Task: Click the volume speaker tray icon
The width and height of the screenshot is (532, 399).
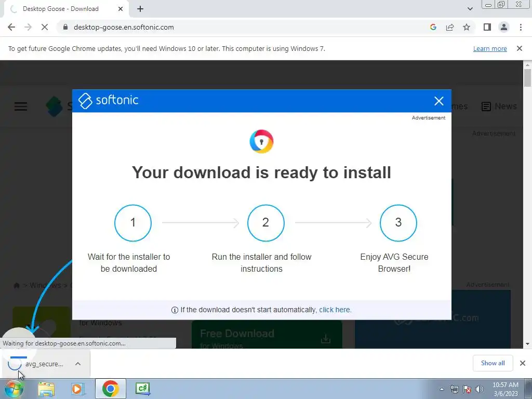Action: coord(480,390)
